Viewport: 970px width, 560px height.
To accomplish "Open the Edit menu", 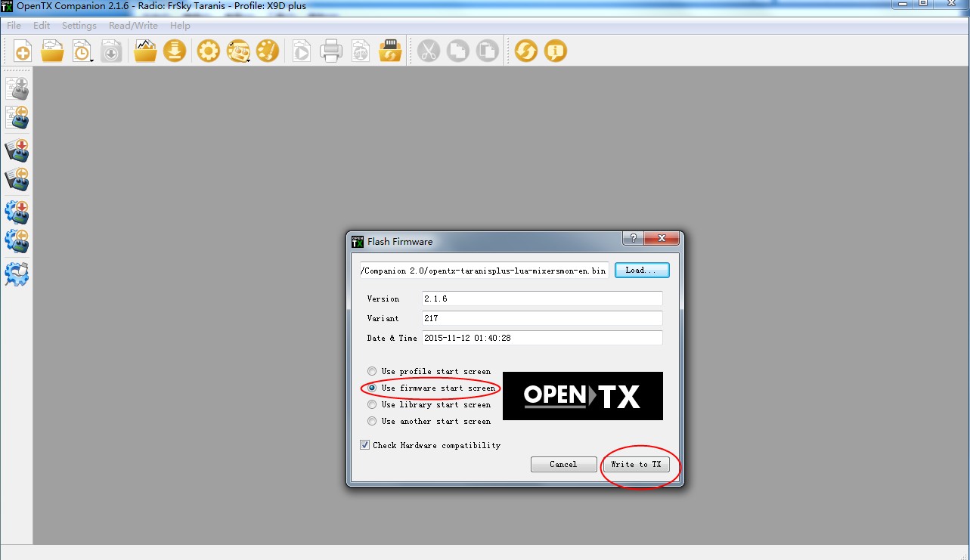I will (x=42, y=26).
